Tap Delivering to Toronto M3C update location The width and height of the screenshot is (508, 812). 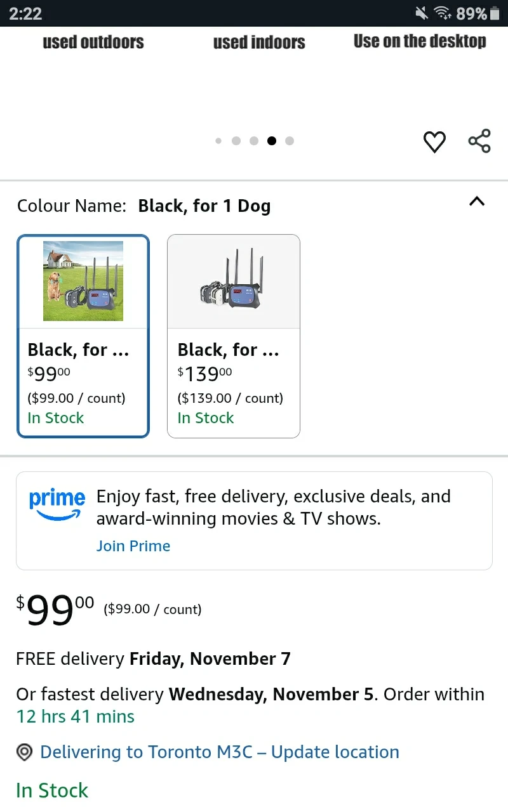point(219,752)
